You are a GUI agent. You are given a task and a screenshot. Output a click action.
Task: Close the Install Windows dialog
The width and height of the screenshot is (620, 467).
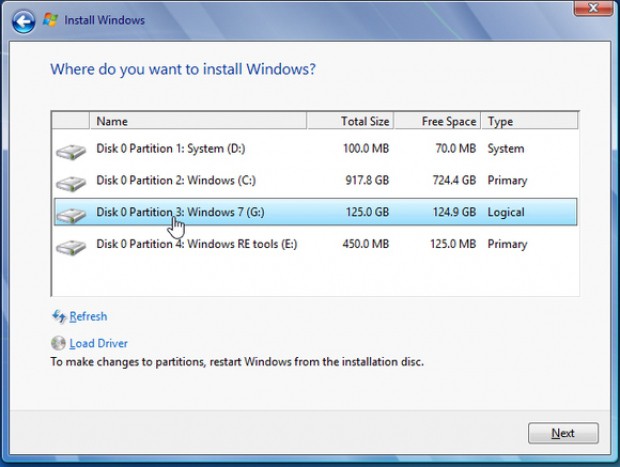pos(593,8)
